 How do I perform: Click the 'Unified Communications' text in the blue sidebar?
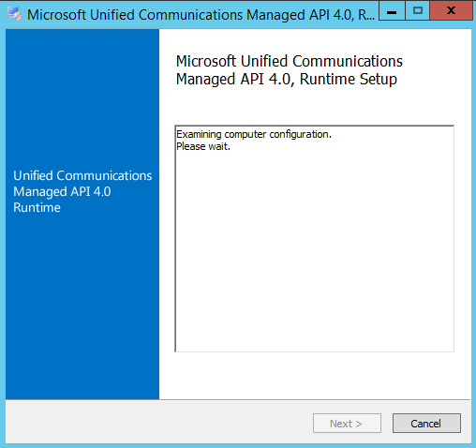(x=82, y=175)
